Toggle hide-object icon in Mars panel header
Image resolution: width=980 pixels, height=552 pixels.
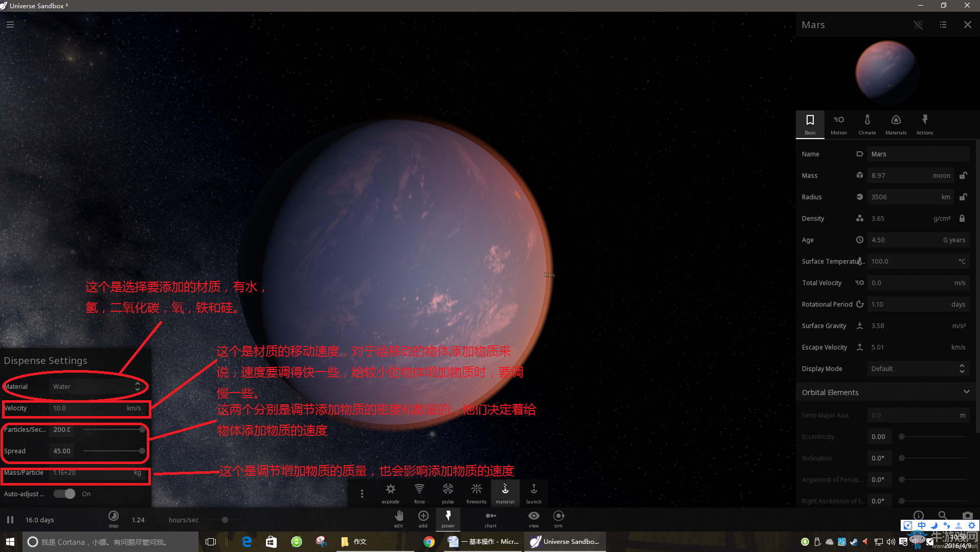point(918,25)
